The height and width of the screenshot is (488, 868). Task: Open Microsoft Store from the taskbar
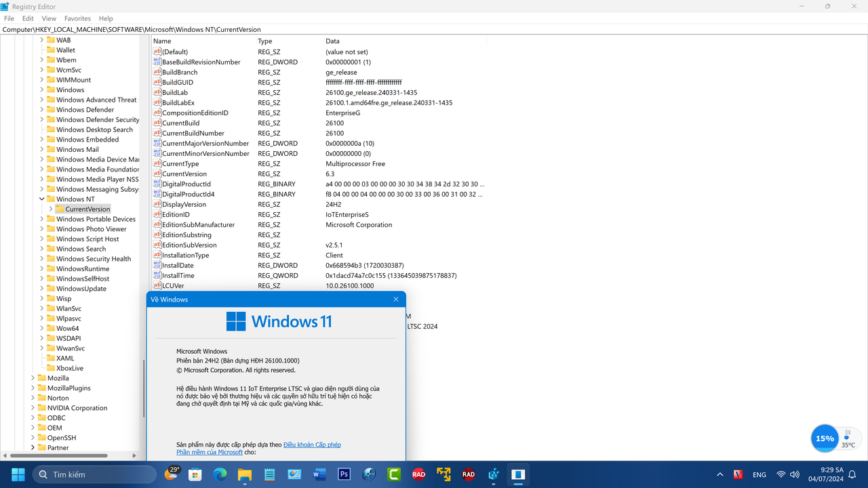195,474
